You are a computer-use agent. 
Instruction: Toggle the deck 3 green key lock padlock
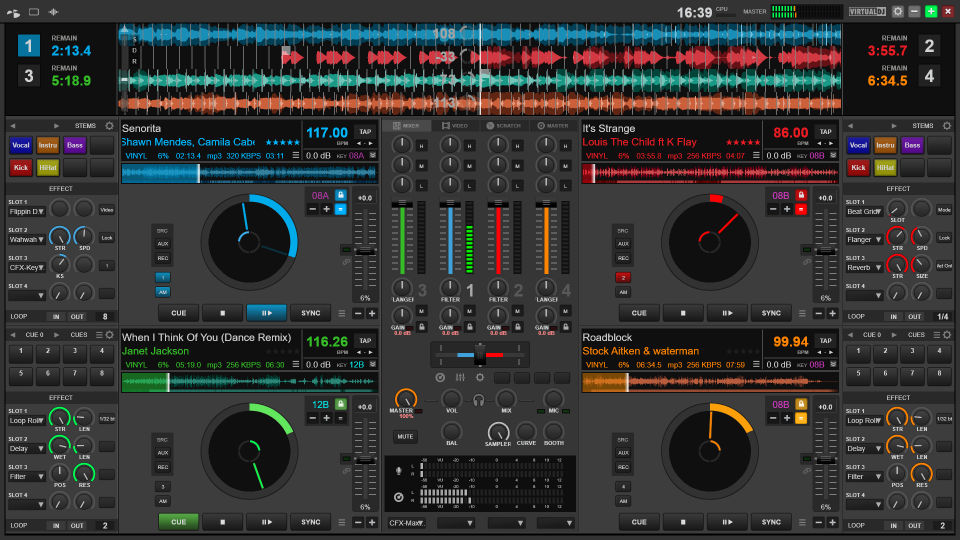(340, 404)
